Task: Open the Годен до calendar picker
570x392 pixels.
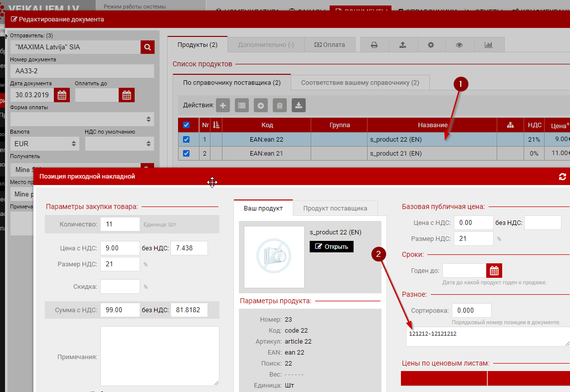Action: tap(494, 271)
